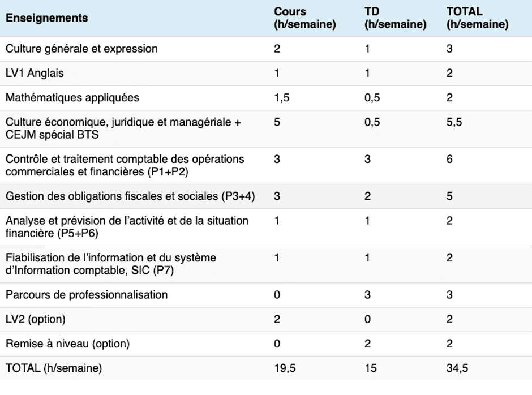This screenshot has height=395, width=532.
Task: Select the LV2 (option) row label
Action: tap(36, 319)
